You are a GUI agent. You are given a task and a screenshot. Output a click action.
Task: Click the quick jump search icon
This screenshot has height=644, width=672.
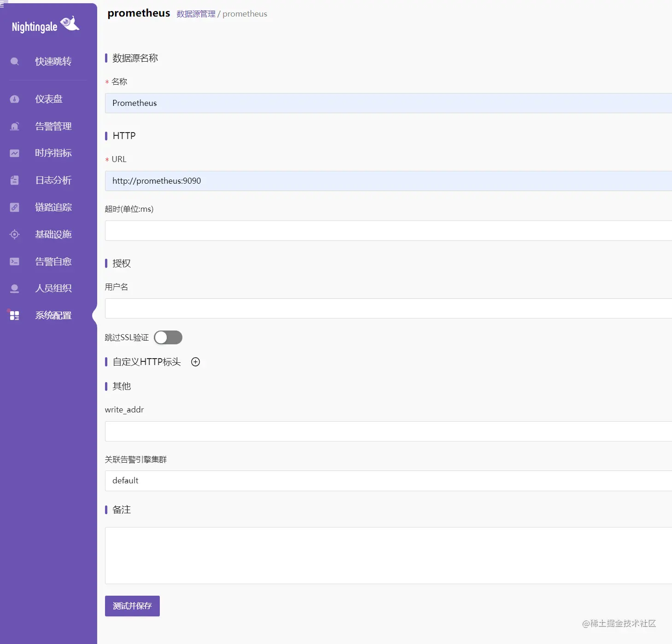pos(15,61)
